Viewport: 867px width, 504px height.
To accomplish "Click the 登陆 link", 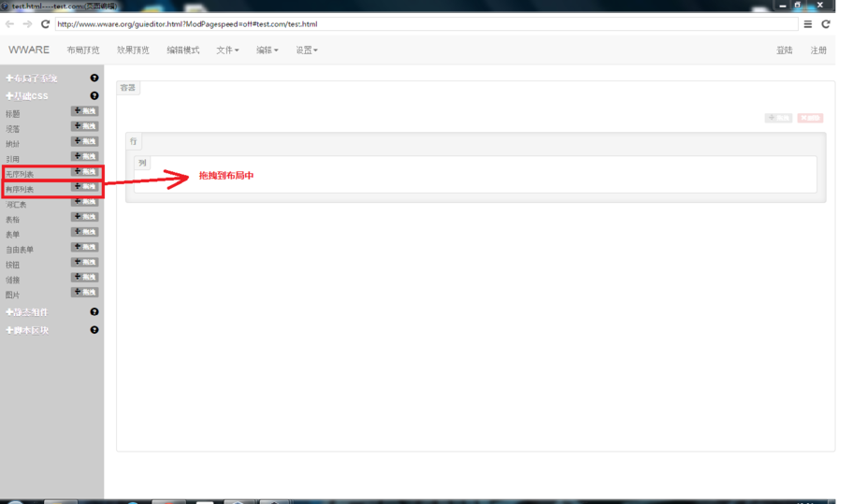I will (x=784, y=50).
